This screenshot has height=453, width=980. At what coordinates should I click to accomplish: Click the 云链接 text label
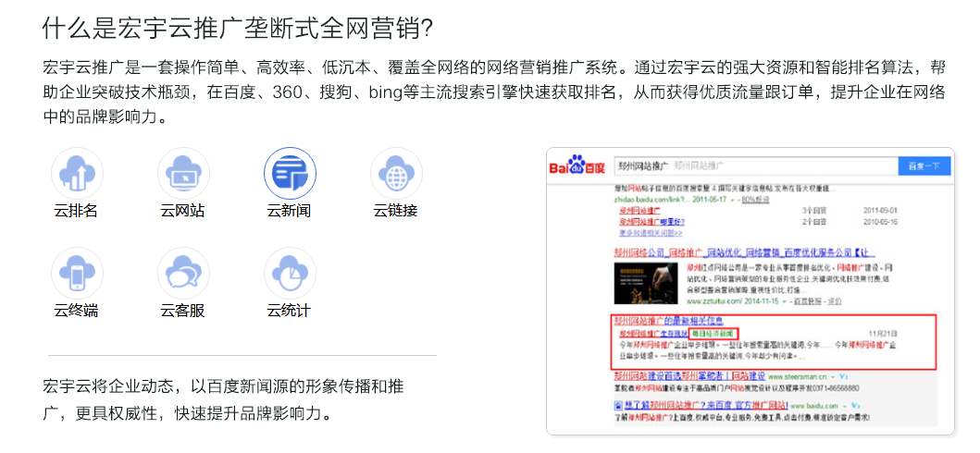click(x=396, y=211)
